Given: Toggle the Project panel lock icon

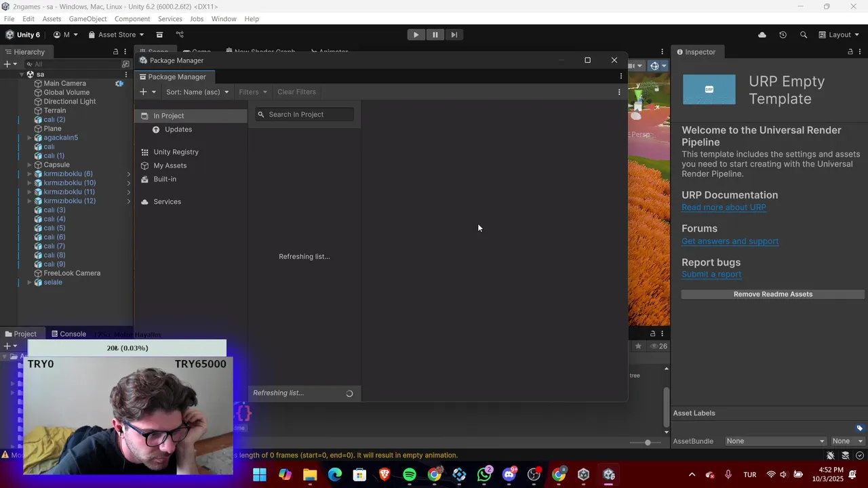Looking at the screenshot, I should point(652,333).
